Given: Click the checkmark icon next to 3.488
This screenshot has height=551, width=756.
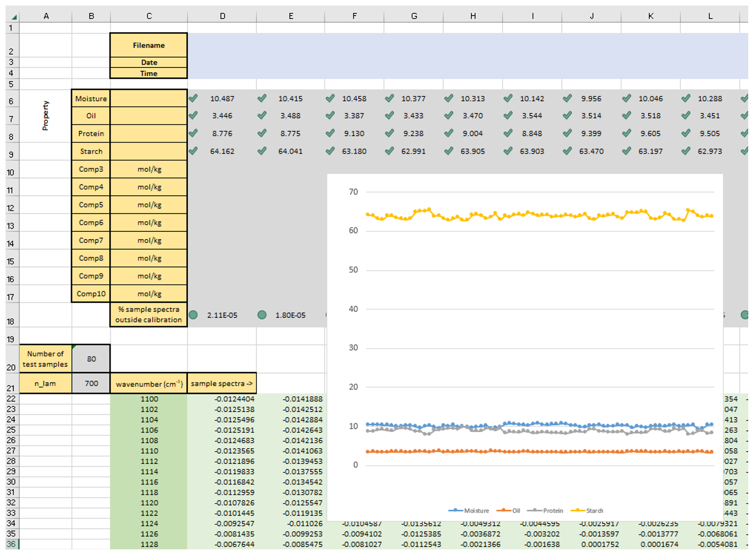Looking at the screenshot, I should click(x=262, y=116).
